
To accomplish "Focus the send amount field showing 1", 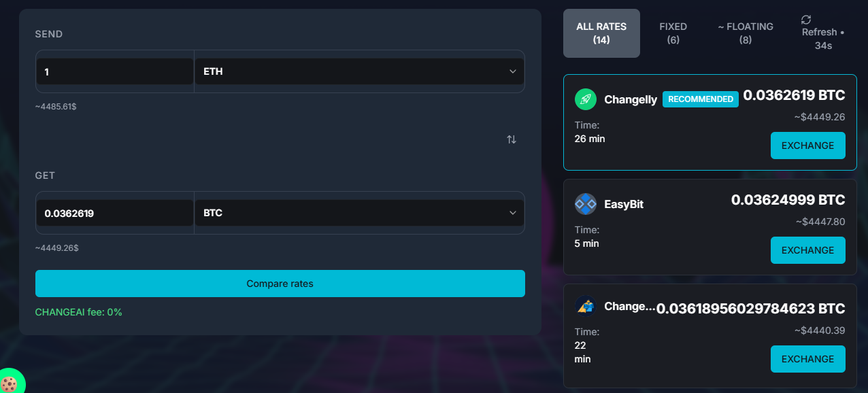I will click(115, 71).
